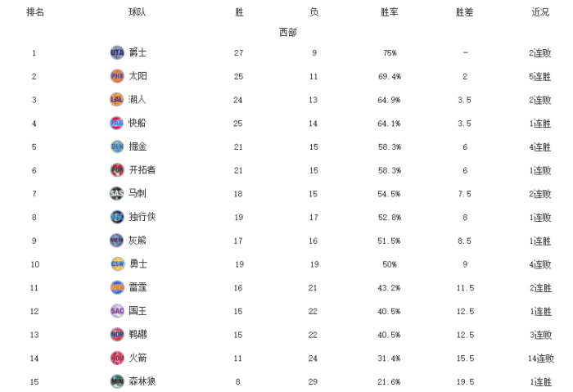The image size is (573, 392).
Task: Click the Timberwolves team logo
Action: (x=117, y=381)
